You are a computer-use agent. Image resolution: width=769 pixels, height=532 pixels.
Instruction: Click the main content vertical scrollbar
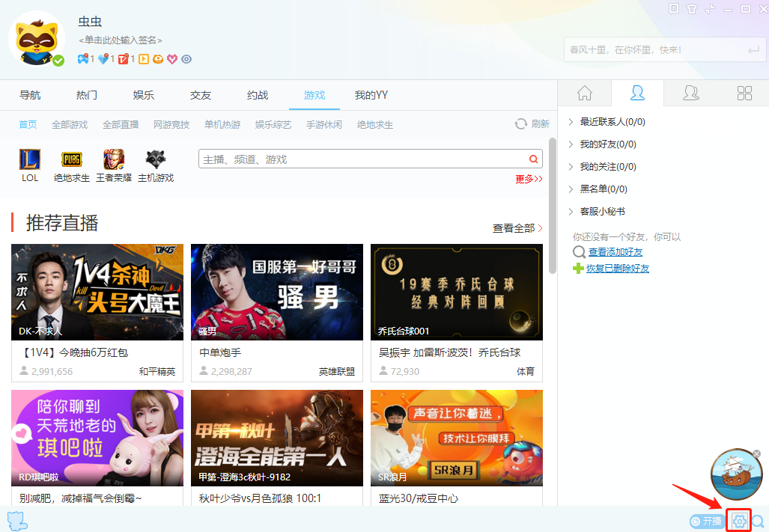pos(553,206)
